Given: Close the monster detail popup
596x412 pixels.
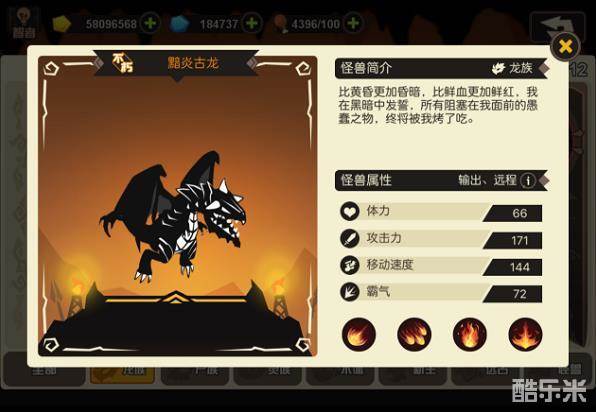Looking at the screenshot, I should [x=565, y=47].
